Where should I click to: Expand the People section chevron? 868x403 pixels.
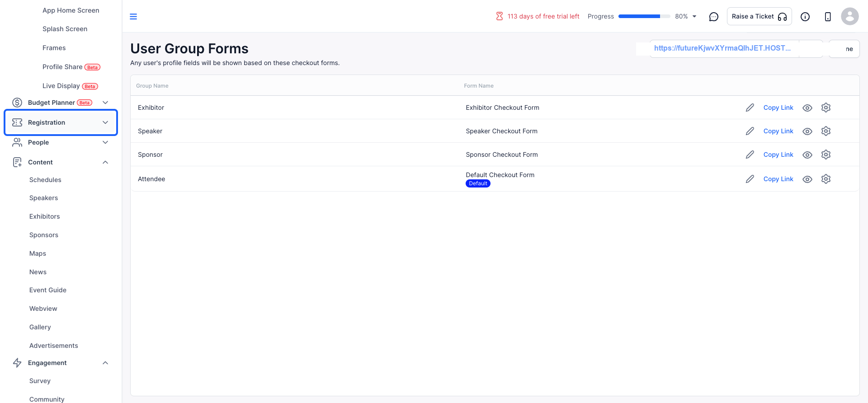point(105,142)
